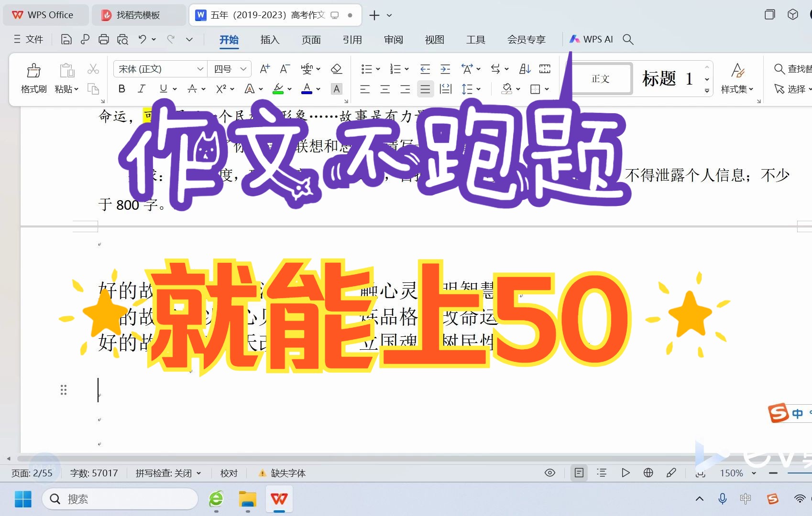Viewport: 812px width, 516px height.
Task: Apply distributed alignment
Action: click(x=446, y=89)
